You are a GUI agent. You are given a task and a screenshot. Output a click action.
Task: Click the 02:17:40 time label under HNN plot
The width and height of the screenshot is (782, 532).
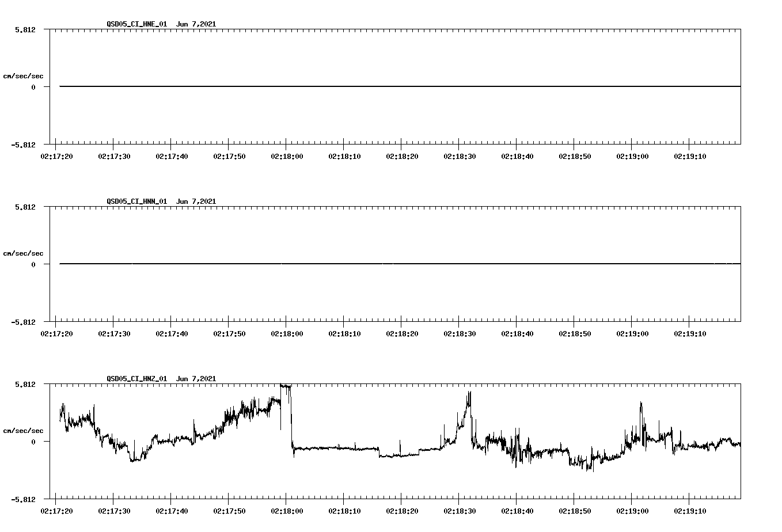pos(172,334)
